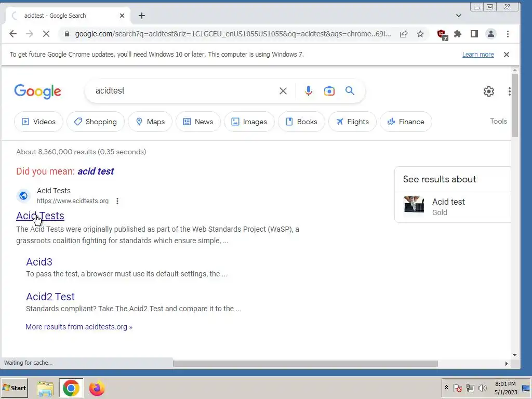532x399 pixels.
Task: Click the taskbar clock showing 8:01 PM
Action: (506, 388)
